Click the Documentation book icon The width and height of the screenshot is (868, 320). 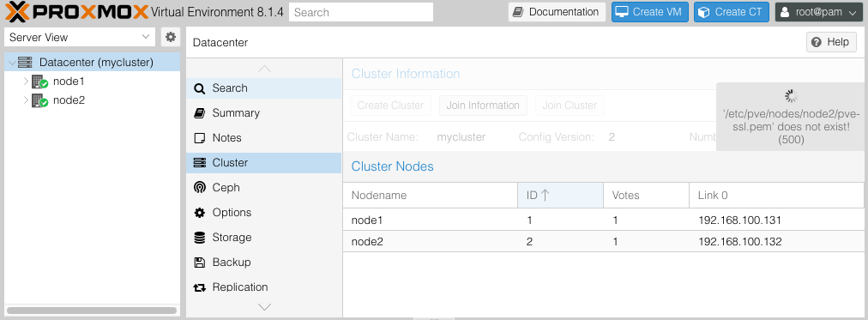518,12
